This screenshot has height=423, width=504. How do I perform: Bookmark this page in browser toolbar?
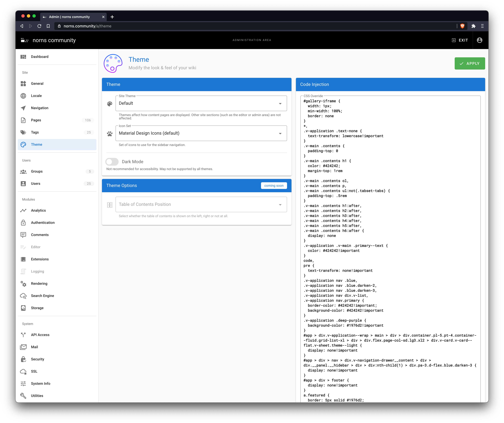point(48,26)
